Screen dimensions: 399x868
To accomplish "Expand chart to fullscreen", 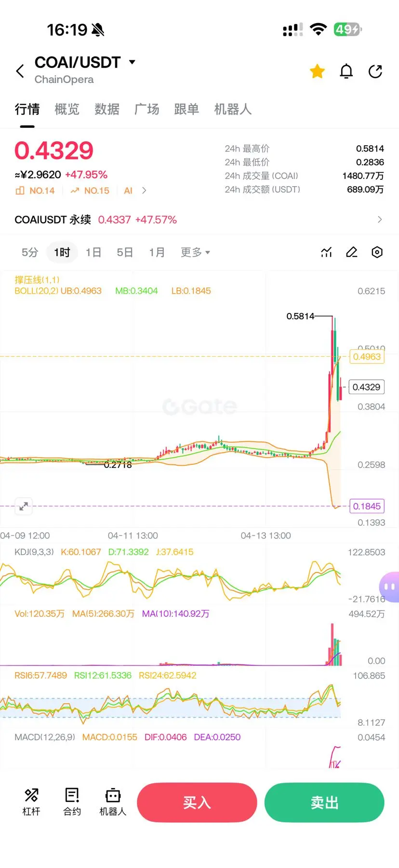I will [23, 506].
